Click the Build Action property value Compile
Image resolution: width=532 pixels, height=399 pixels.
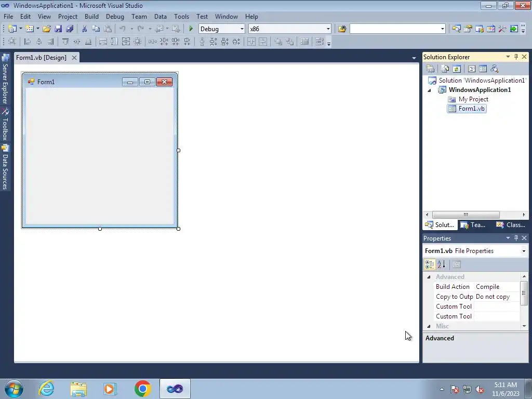click(x=497, y=287)
